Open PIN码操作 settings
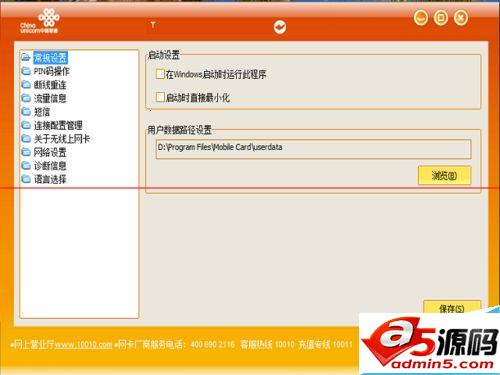Viewport: 500px width, 375px height. [51, 71]
